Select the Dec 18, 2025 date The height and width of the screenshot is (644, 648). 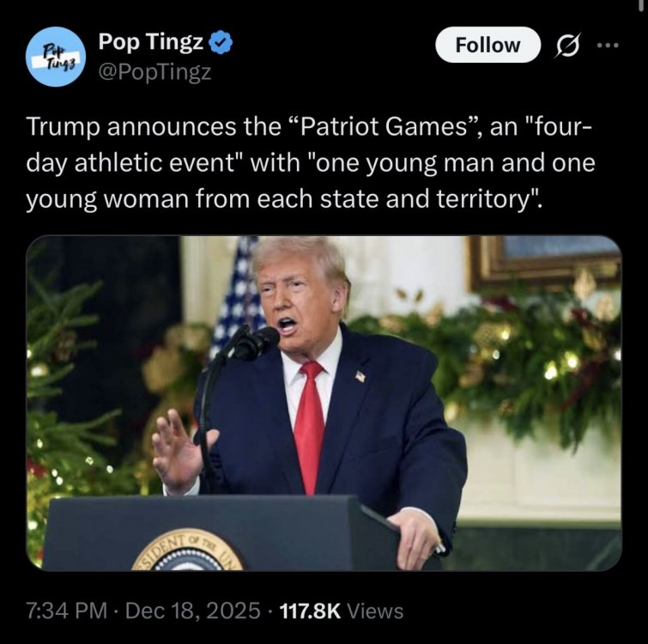point(192,611)
